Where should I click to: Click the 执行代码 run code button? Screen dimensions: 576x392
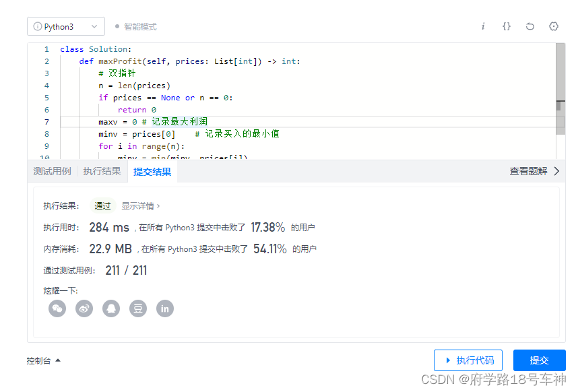coord(468,360)
